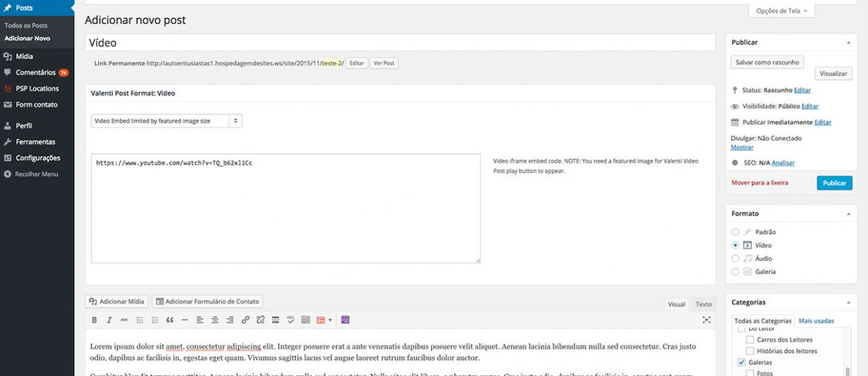The image size is (868, 376).
Task: Enter distraction-free fullscreen writing mode
Action: 707,320
